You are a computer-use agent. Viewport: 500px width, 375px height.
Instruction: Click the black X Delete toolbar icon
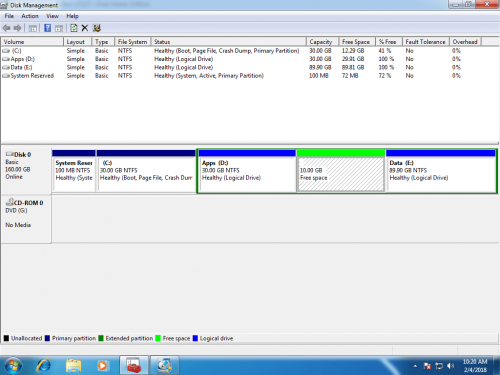coord(85,28)
